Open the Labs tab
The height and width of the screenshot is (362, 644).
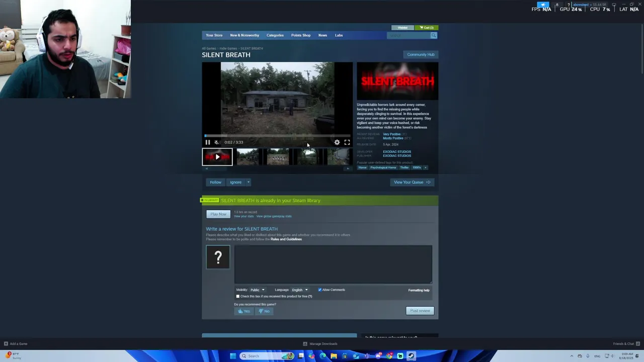point(339,35)
